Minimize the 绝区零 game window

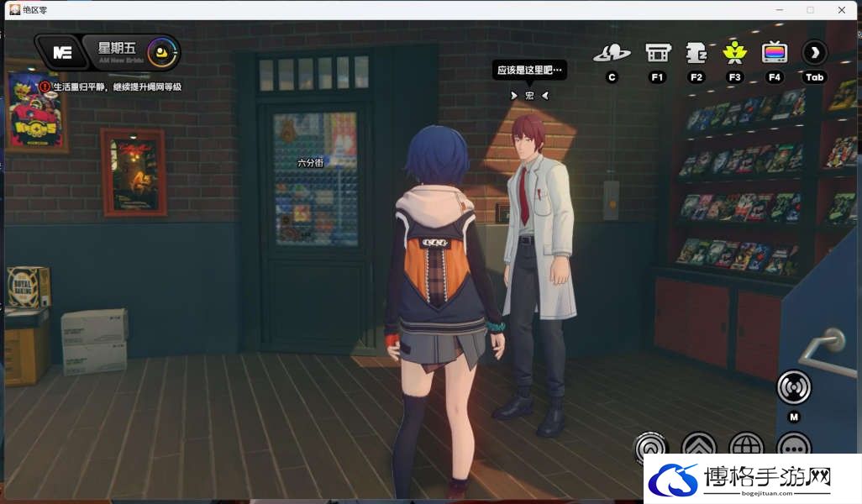click(x=779, y=10)
